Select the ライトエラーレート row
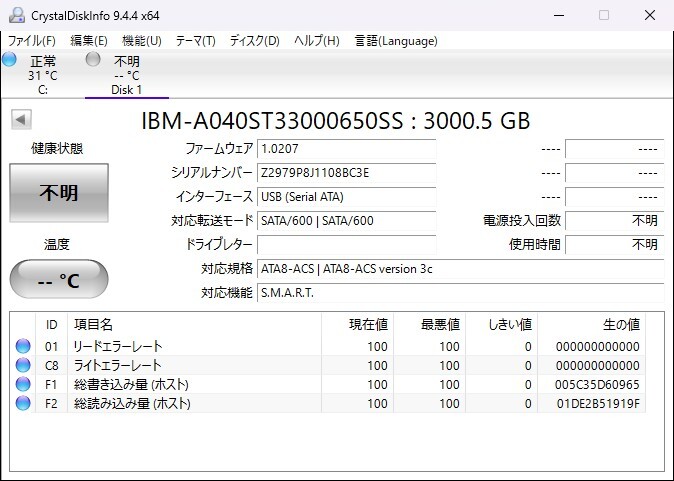 [x=328, y=365]
